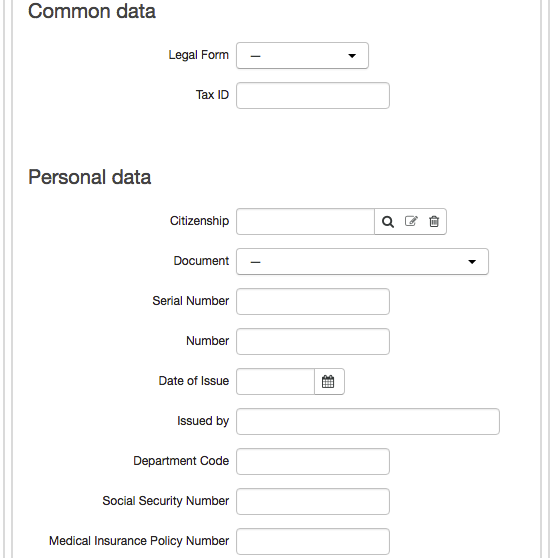The height and width of the screenshot is (558, 553).
Task: Expand the Document dropdown list
Action: tap(362, 262)
